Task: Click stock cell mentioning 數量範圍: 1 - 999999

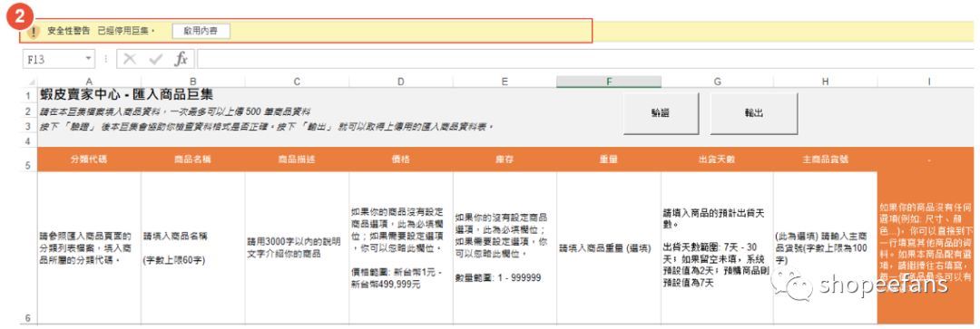Action: coord(505,248)
